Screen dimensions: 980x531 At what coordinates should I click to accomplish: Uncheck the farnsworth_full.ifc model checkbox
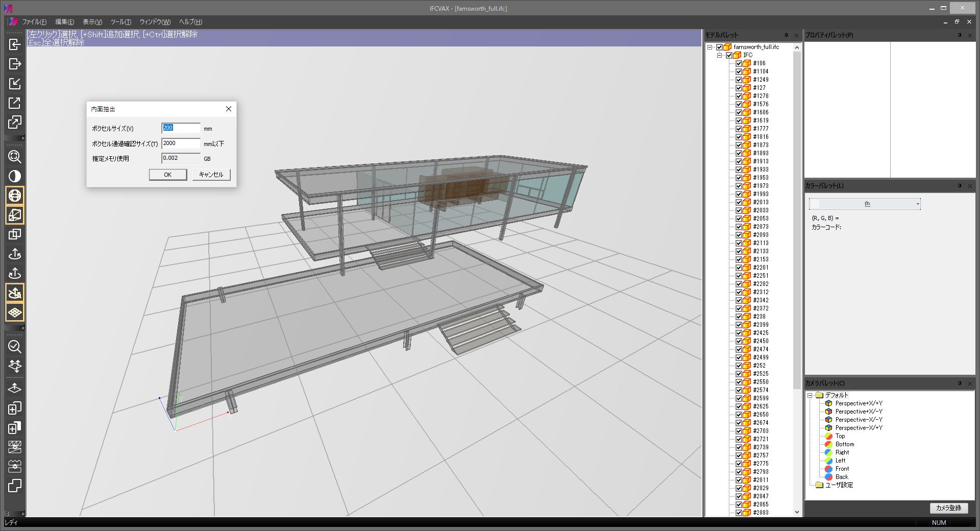[x=719, y=47]
